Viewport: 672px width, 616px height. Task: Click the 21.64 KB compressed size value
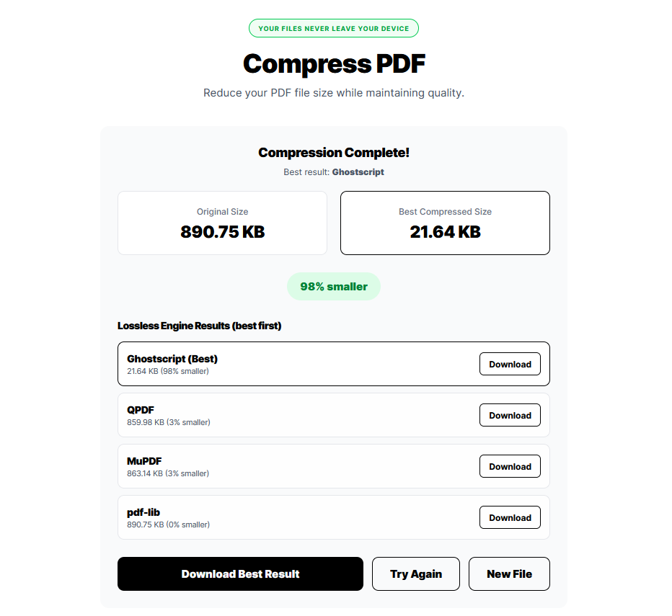pos(445,232)
